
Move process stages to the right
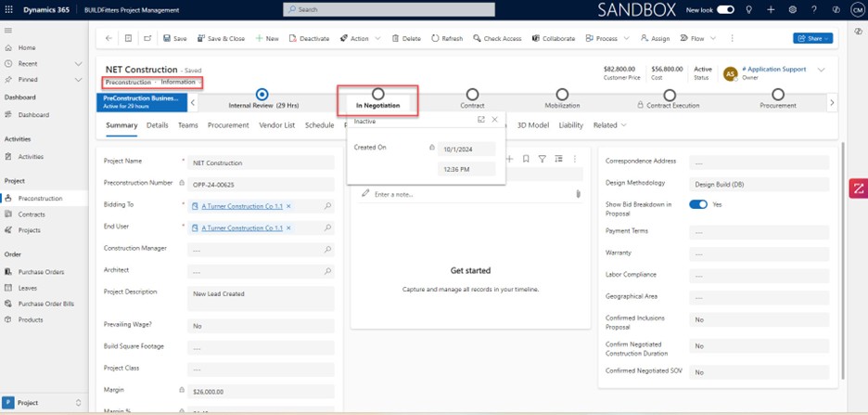tap(832, 102)
